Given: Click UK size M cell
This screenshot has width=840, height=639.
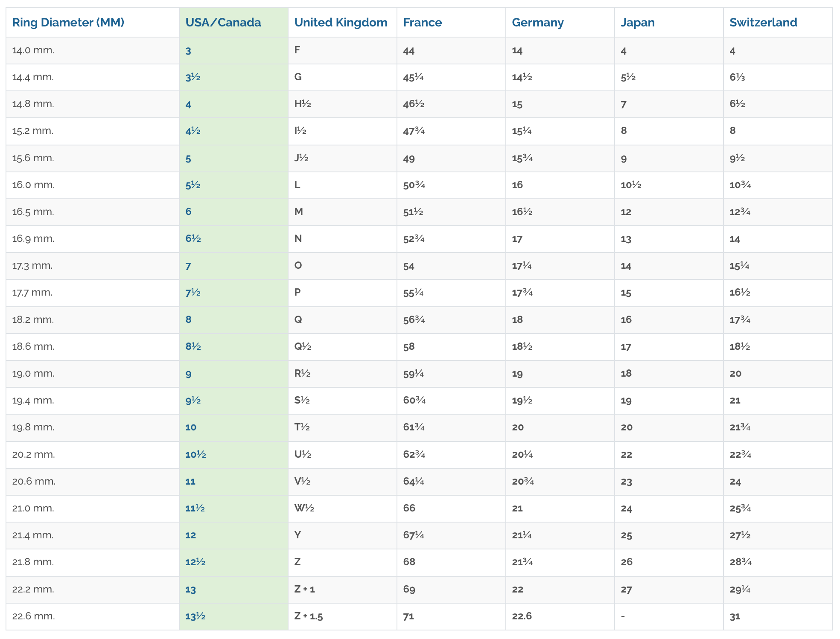Looking at the screenshot, I should [342, 212].
